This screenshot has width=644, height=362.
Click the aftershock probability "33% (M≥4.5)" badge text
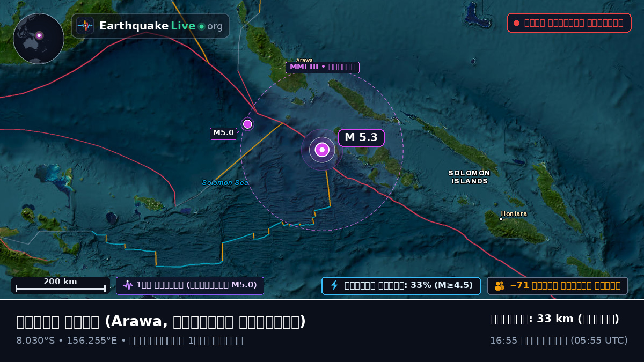click(x=408, y=285)
